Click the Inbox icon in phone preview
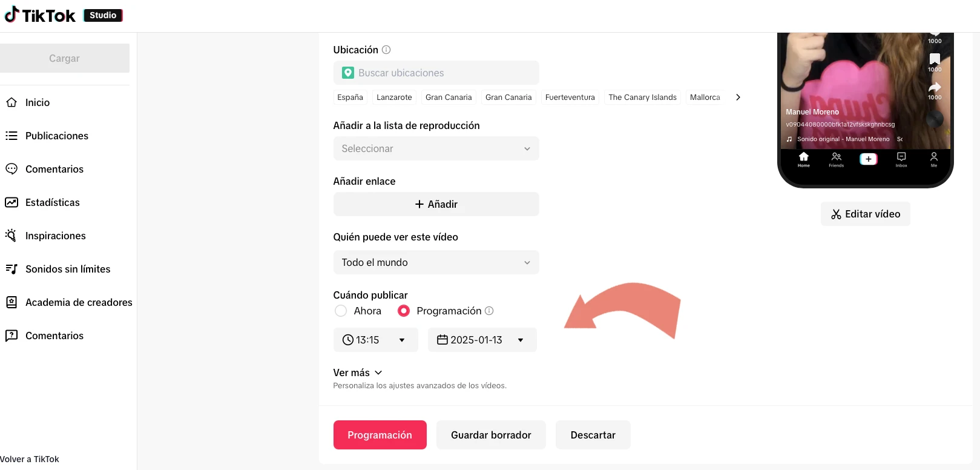 (901, 157)
